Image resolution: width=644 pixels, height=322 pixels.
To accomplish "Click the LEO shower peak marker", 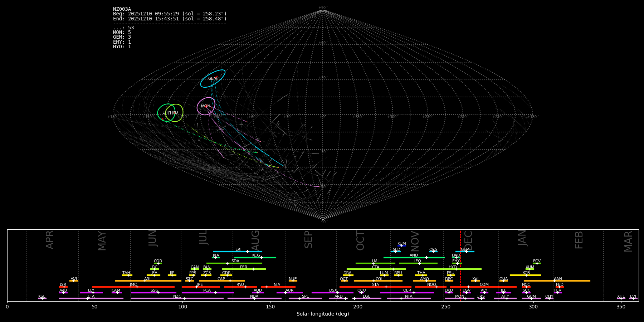I will tap(419, 263).
